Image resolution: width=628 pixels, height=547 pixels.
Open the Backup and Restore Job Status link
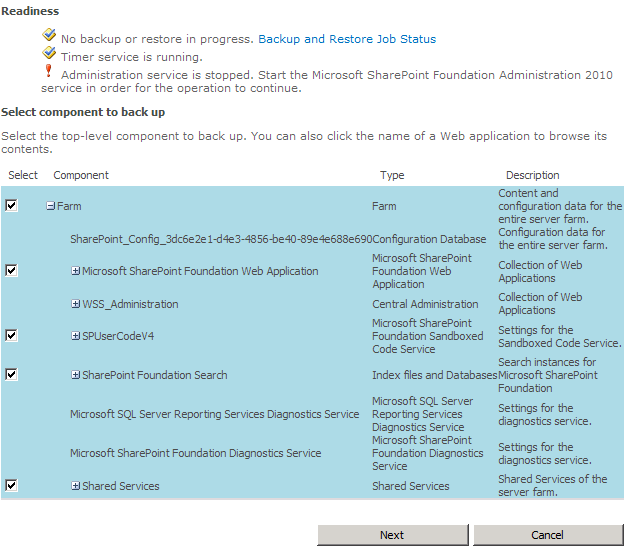(x=347, y=39)
